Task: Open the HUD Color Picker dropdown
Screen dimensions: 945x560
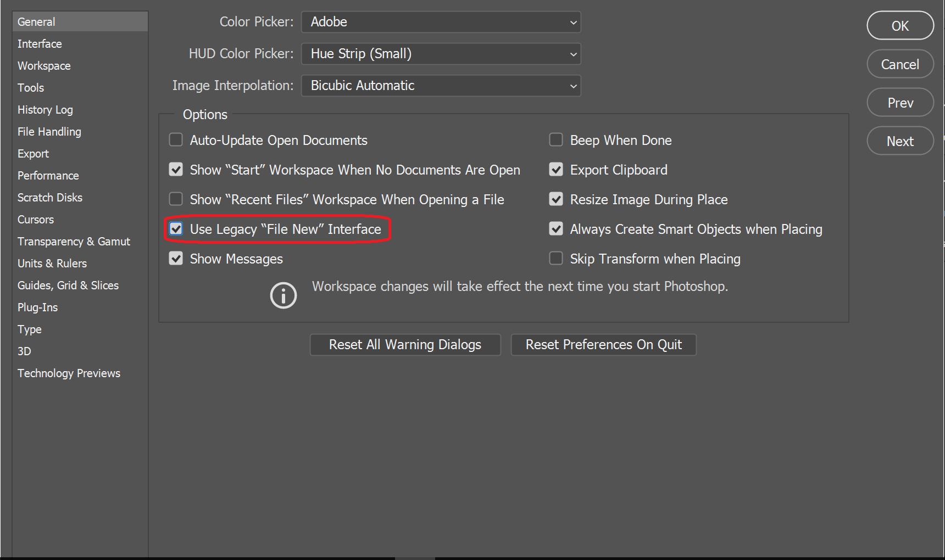Action: (440, 54)
